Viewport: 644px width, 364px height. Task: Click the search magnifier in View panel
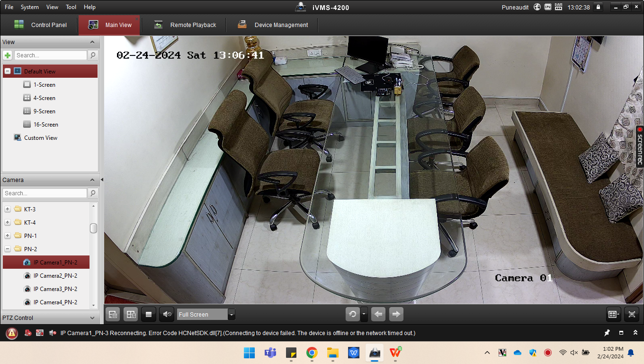coord(93,55)
